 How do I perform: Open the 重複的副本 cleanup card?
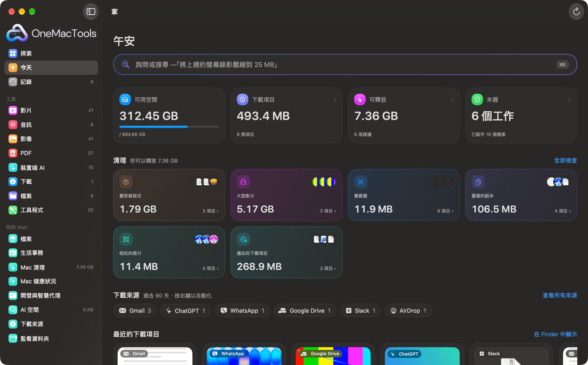pos(521,195)
